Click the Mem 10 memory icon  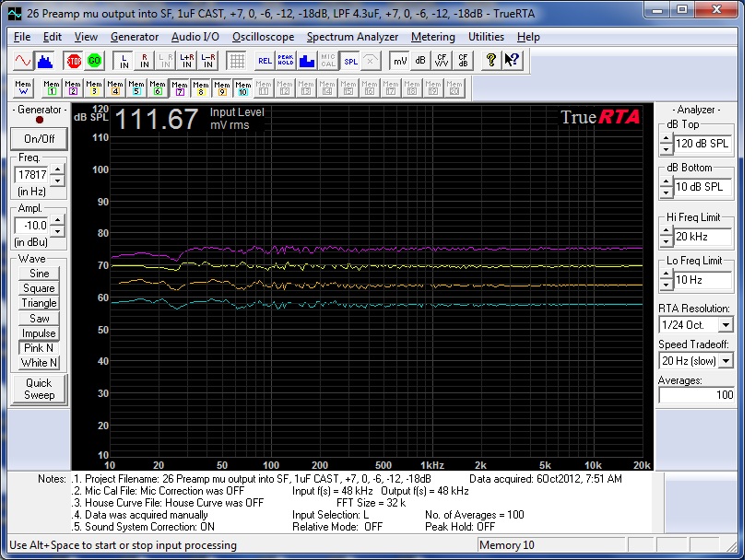tap(243, 88)
